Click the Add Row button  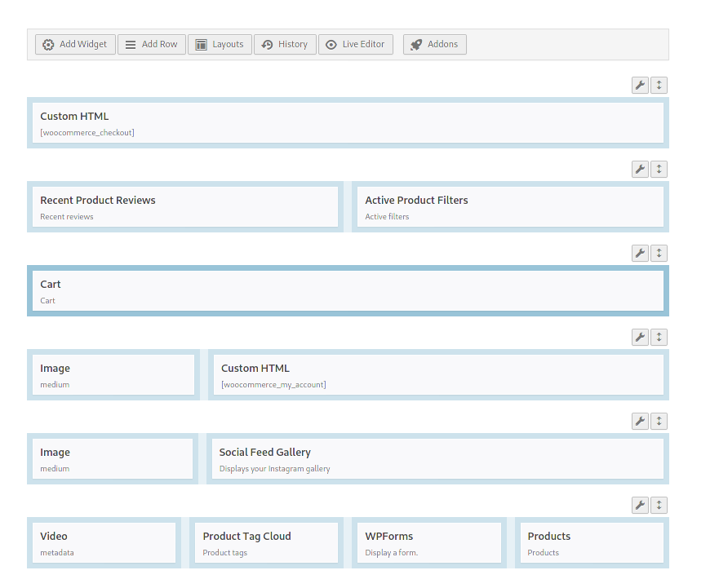tap(152, 44)
